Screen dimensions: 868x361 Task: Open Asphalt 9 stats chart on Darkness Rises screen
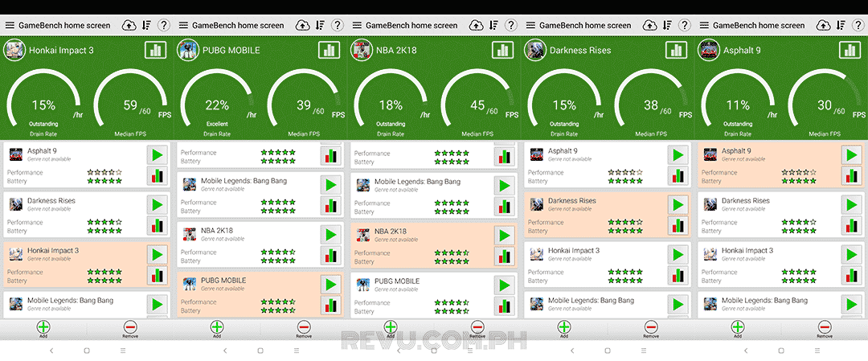click(678, 175)
